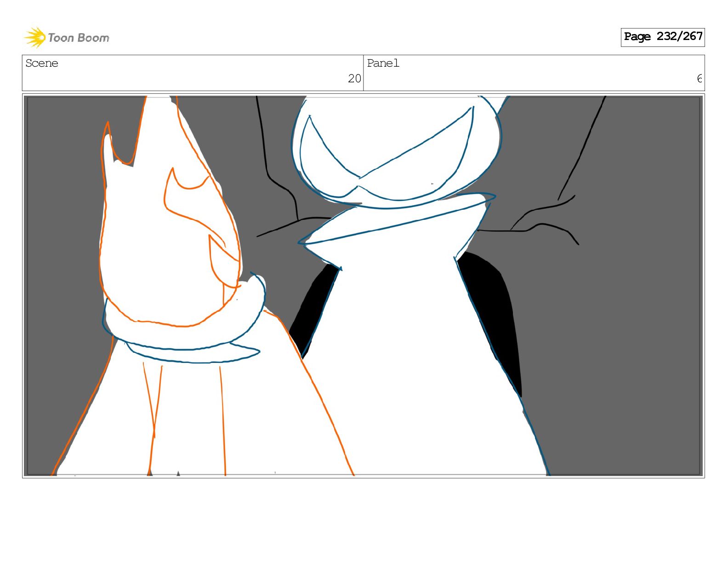Click the panel number 6

click(x=700, y=79)
